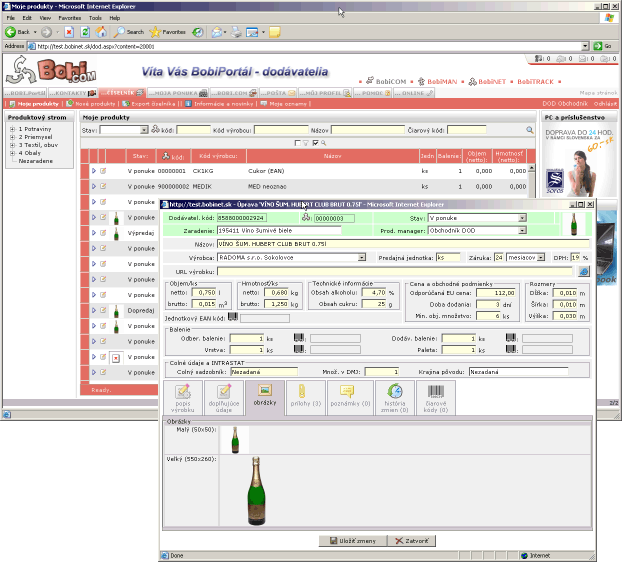Click edit icon in Dopredaj row
The image size is (622, 562).
[103, 310]
